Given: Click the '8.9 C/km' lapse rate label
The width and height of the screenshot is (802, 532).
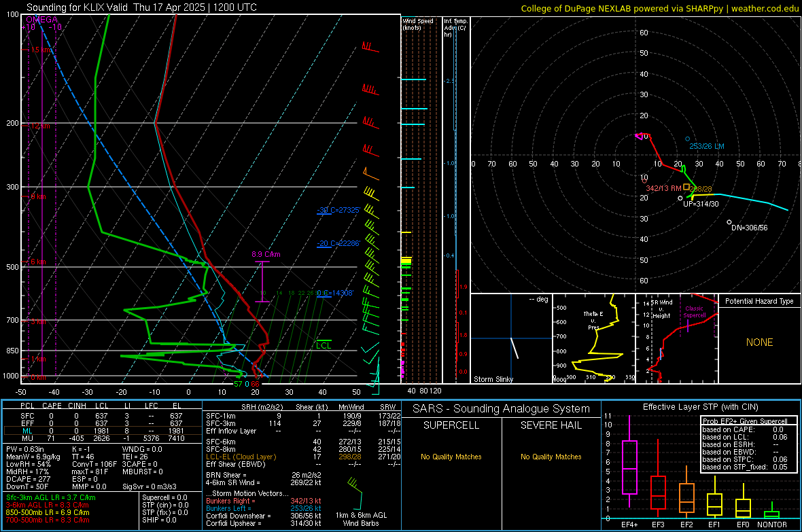Looking at the screenshot, I should (x=266, y=254).
